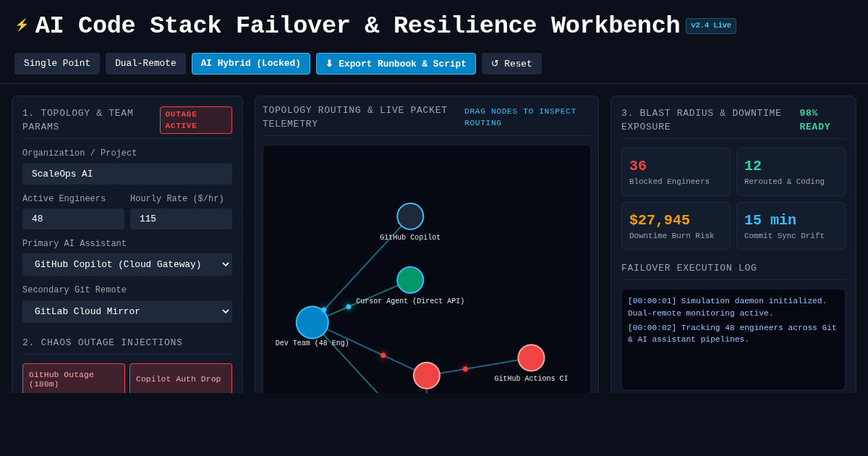The width and height of the screenshot is (868, 456).
Task: Select the Dev Team (48 Eng) node
Action: tap(312, 323)
